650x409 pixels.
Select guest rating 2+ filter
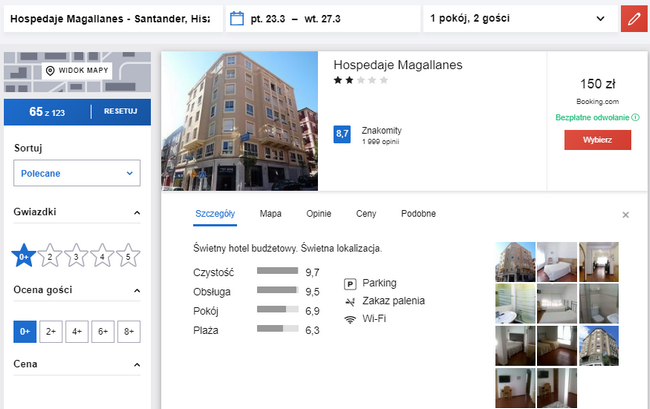point(51,332)
